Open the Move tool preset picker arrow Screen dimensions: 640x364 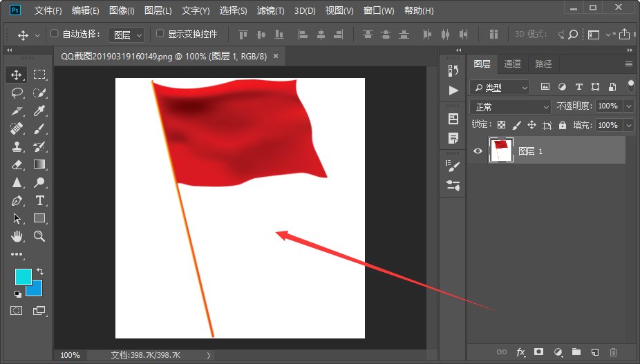point(37,35)
